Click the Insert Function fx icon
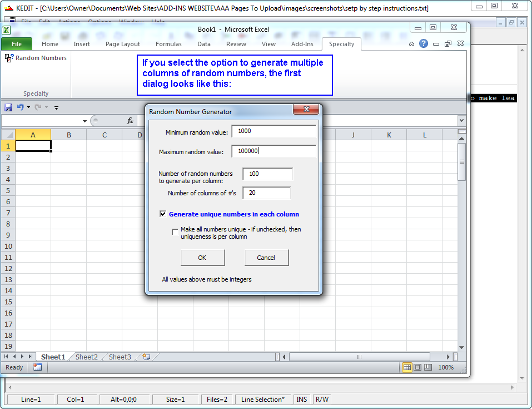 (x=130, y=121)
